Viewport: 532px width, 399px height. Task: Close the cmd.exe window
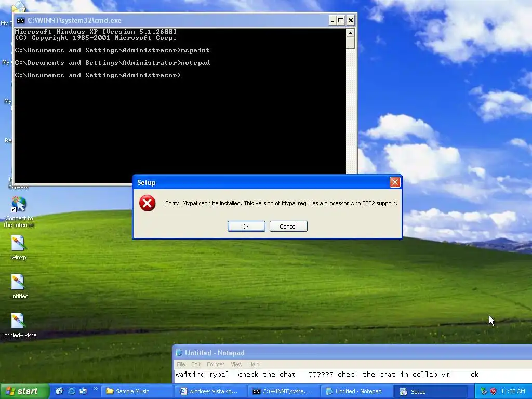[351, 20]
